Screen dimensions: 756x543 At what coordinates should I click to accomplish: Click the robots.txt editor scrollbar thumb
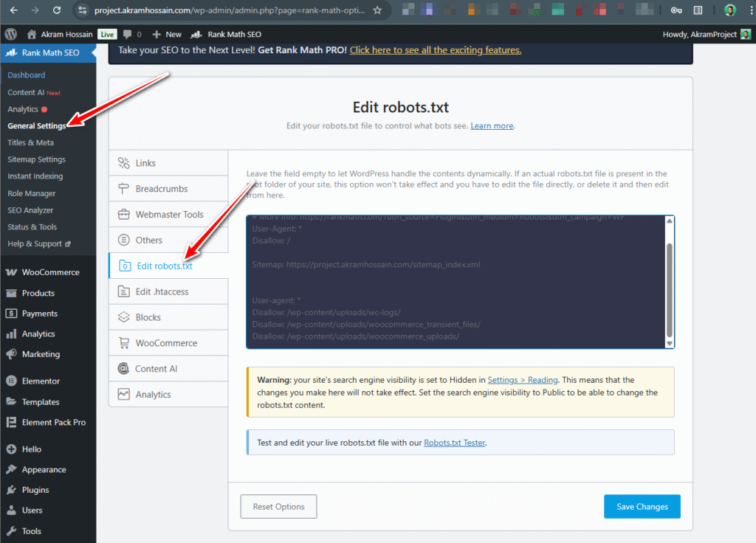click(x=669, y=291)
